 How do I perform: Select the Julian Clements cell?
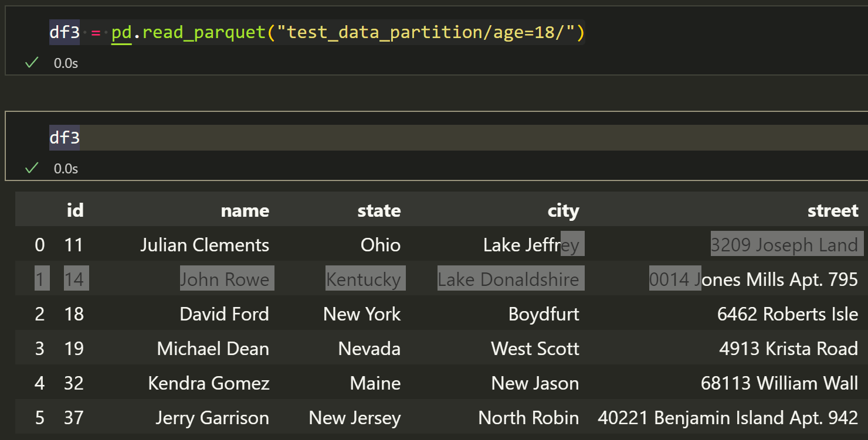(205, 244)
